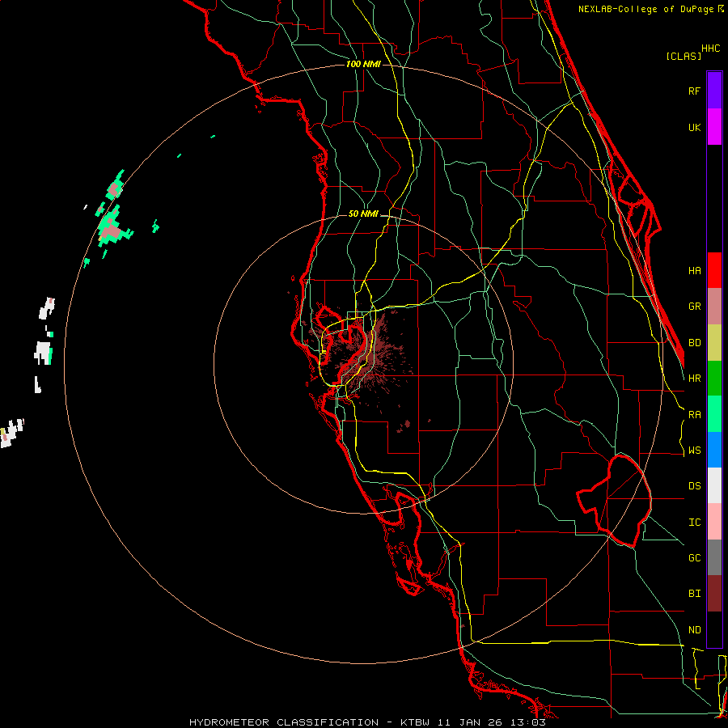Select the GR legend label

694,307
